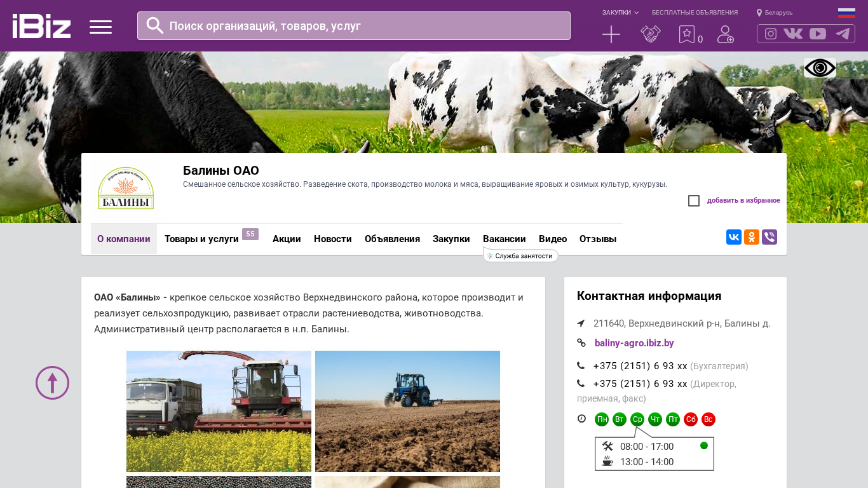Open the blue tractor field photo
Image resolution: width=868 pixels, height=488 pixels.
tap(407, 411)
